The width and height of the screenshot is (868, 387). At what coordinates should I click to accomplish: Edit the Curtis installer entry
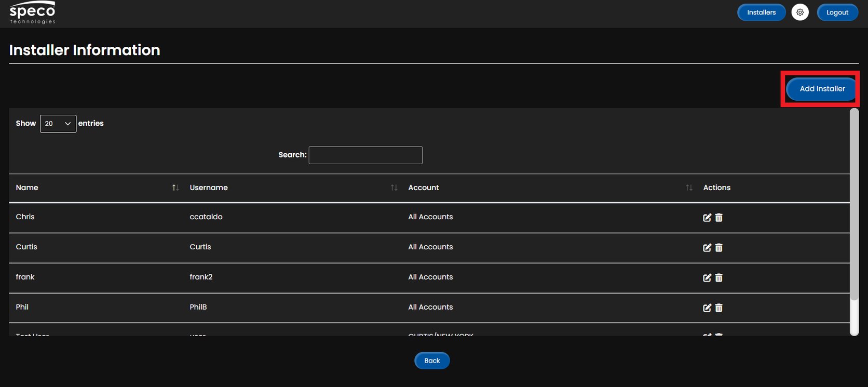click(707, 248)
